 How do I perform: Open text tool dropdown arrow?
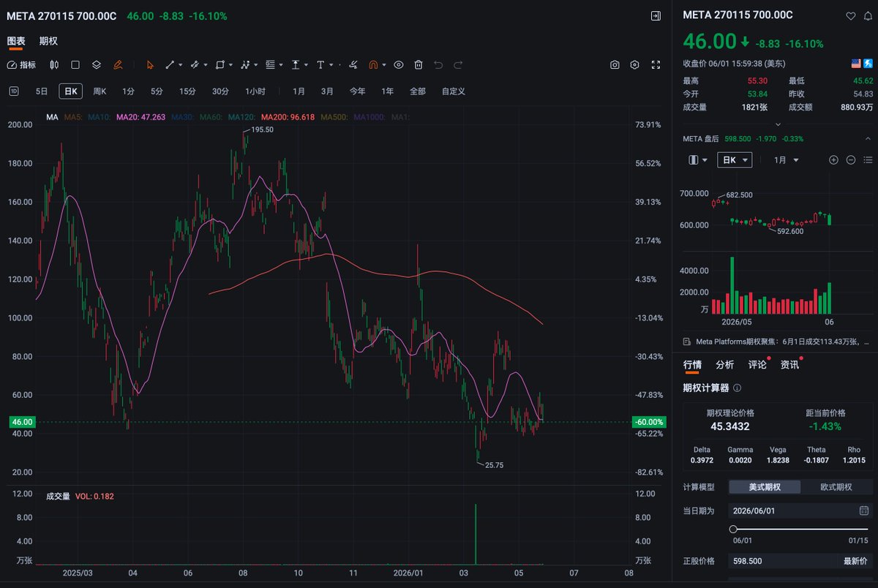point(331,65)
